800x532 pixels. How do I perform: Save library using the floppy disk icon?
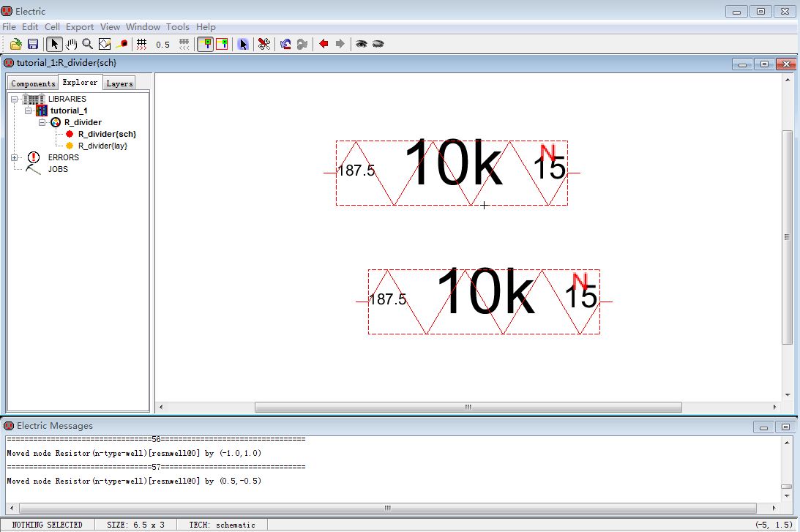click(x=32, y=44)
